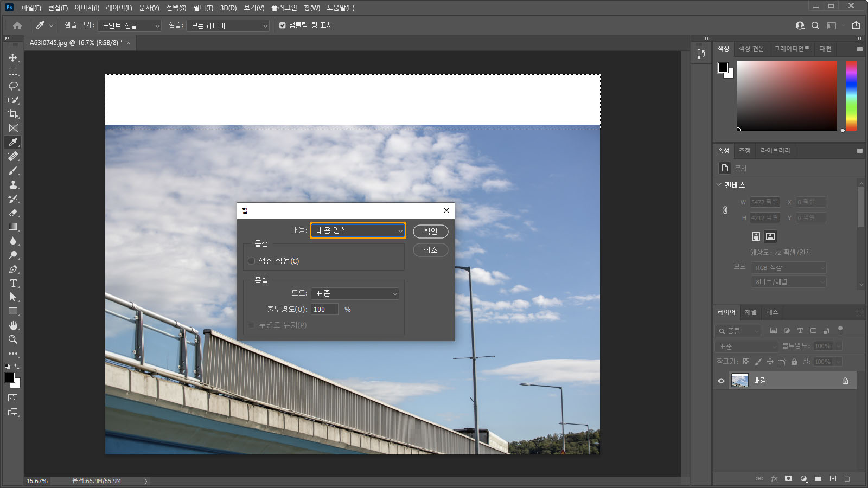This screenshot has height=488, width=868.
Task: Open the 이미지(I) menu
Action: [x=87, y=8]
